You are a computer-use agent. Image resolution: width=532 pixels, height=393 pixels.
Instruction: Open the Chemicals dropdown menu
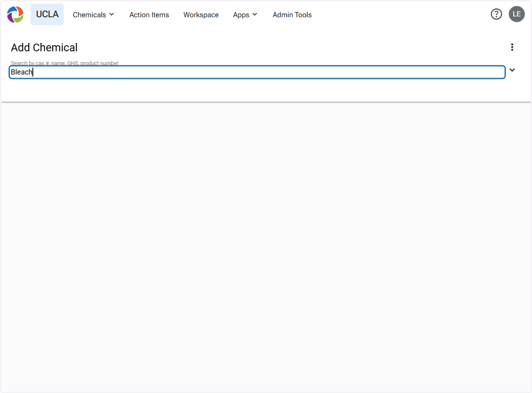(94, 15)
